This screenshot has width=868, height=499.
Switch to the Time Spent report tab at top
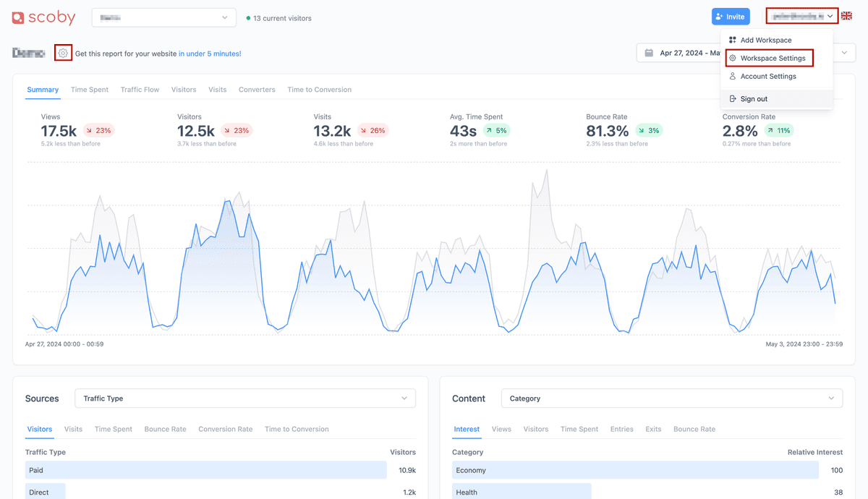tap(90, 90)
